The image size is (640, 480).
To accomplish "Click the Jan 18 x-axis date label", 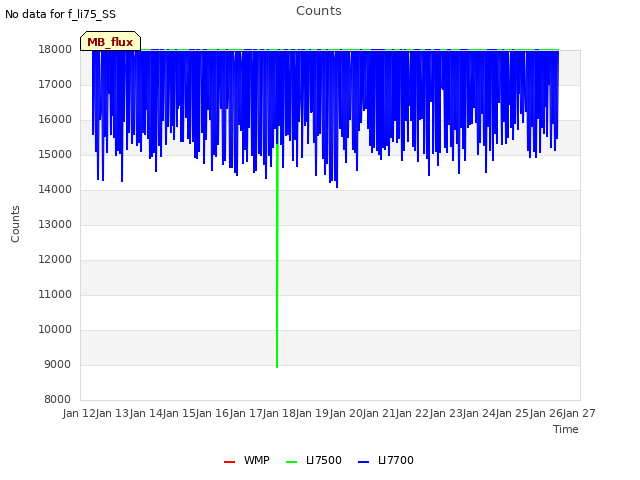I will tap(279, 413).
